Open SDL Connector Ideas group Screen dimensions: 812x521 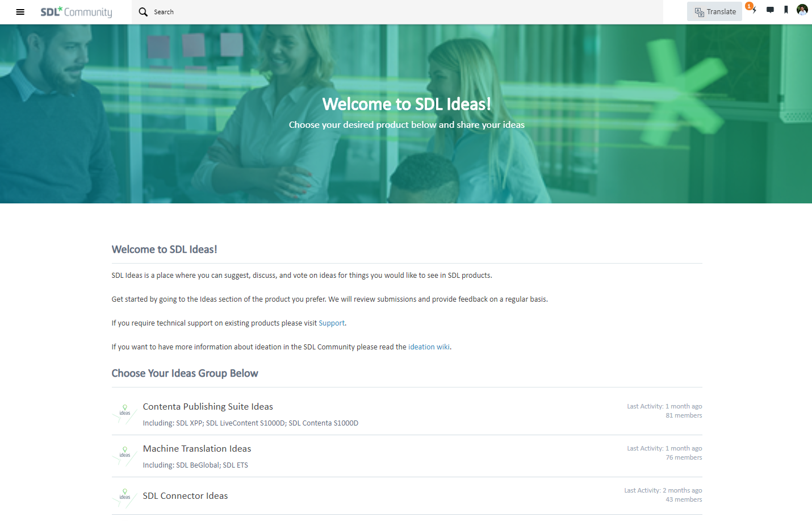click(185, 496)
